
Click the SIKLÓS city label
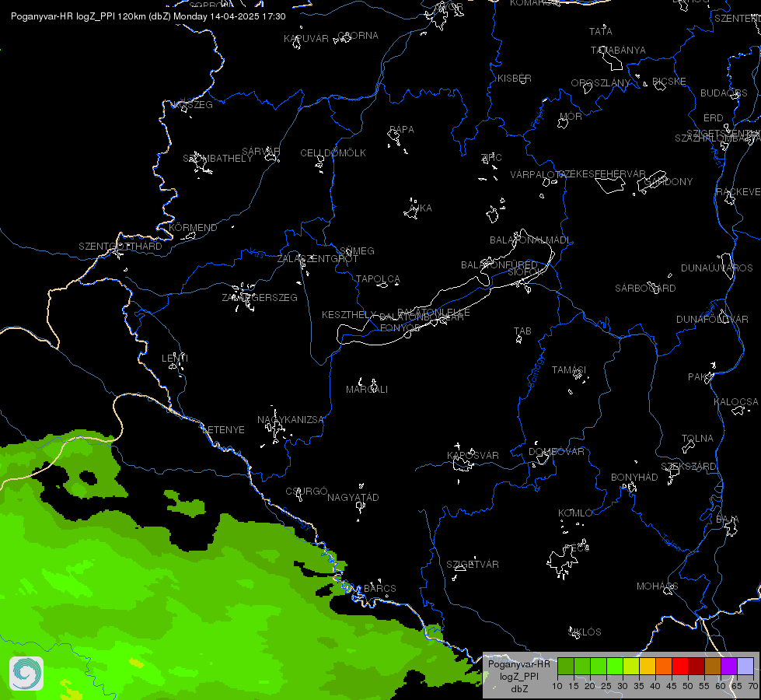pyautogui.click(x=585, y=632)
